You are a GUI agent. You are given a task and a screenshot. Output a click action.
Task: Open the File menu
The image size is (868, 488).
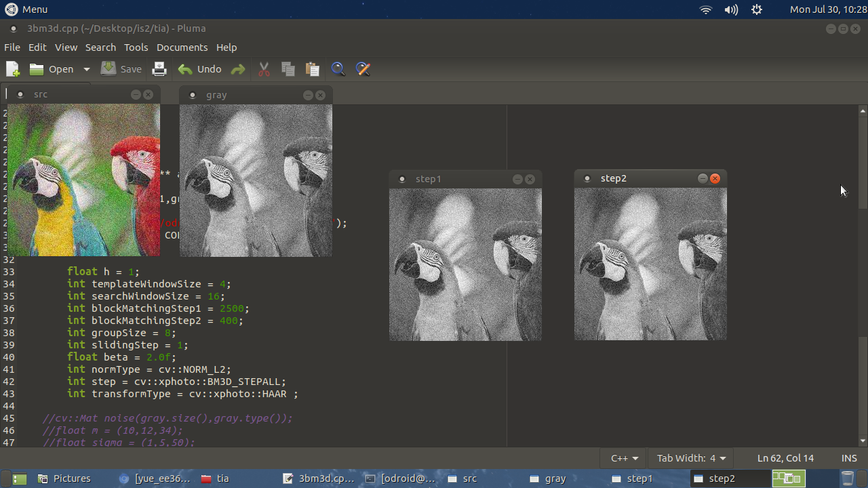[12, 47]
